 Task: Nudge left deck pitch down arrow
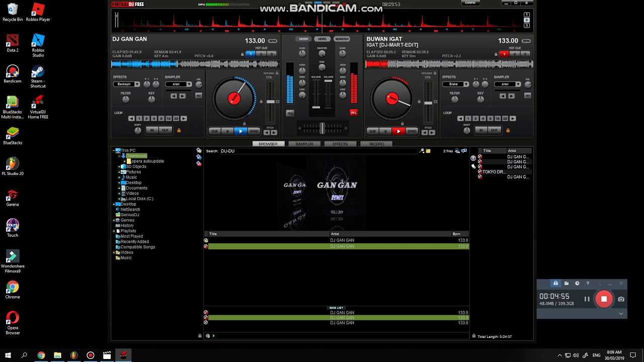pyautogui.click(x=267, y=133)
